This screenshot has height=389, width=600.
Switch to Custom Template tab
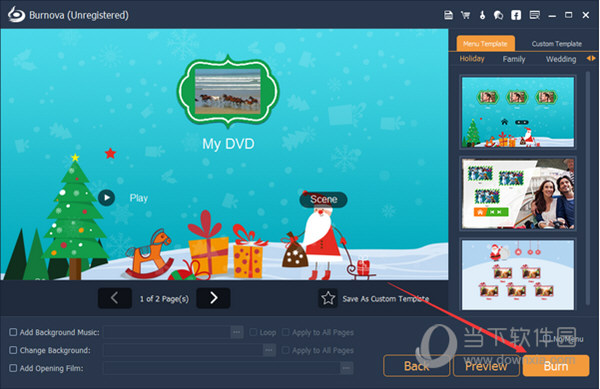(x=556, y=44)
